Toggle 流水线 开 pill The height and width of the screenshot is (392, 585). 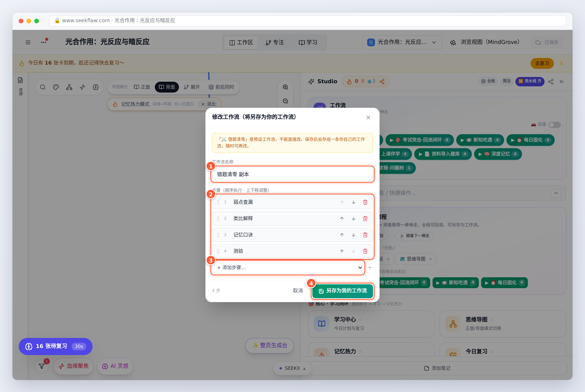point(530,81)
